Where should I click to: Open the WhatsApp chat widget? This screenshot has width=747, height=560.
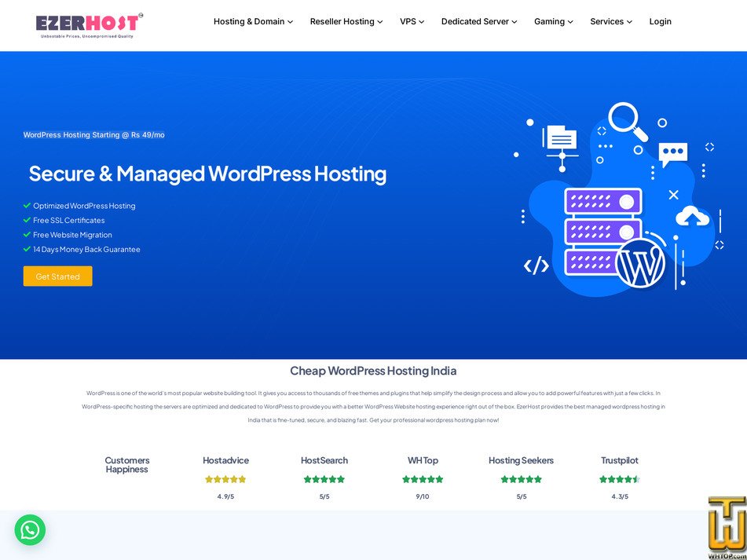[x=30, y=530]
